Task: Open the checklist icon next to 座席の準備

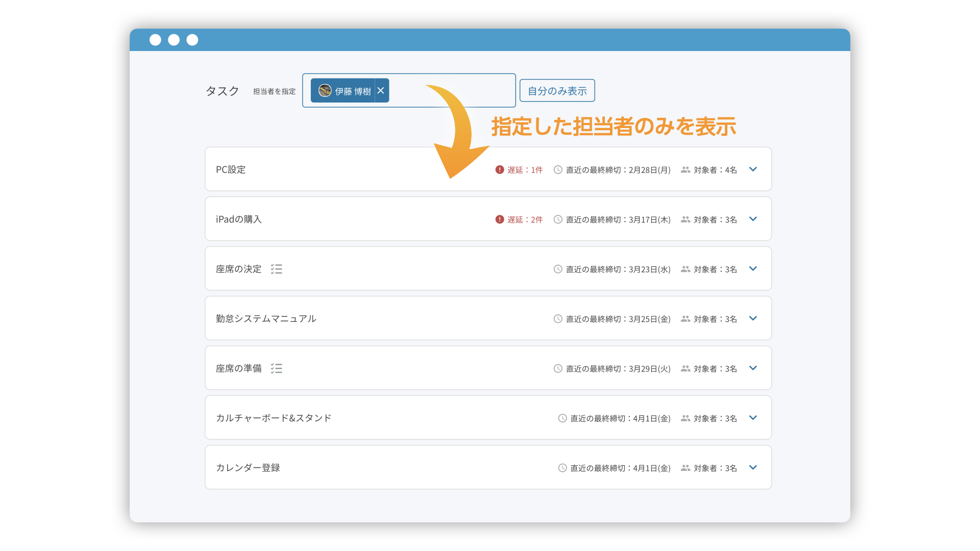Action: tap(277, 368)
